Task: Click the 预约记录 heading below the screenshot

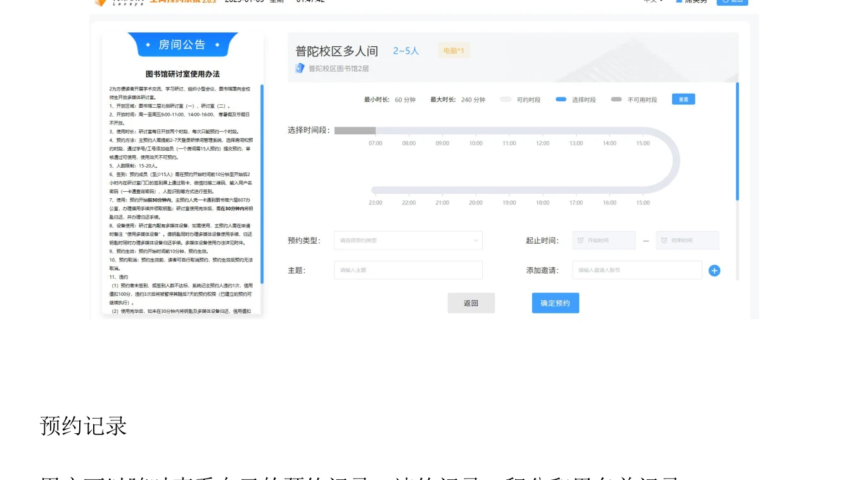Action: pyautogui.click(x=84, y=426)
